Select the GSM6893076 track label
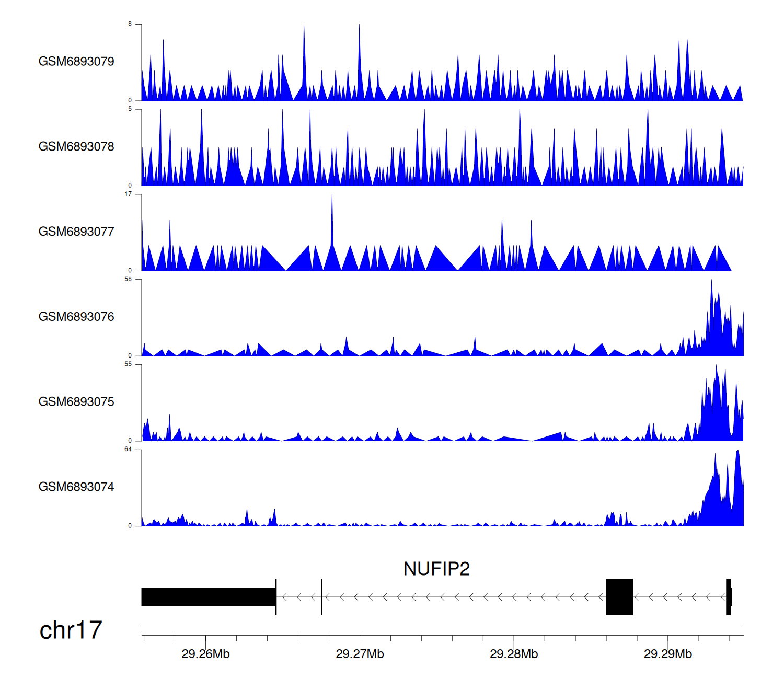 coord(76,317)
